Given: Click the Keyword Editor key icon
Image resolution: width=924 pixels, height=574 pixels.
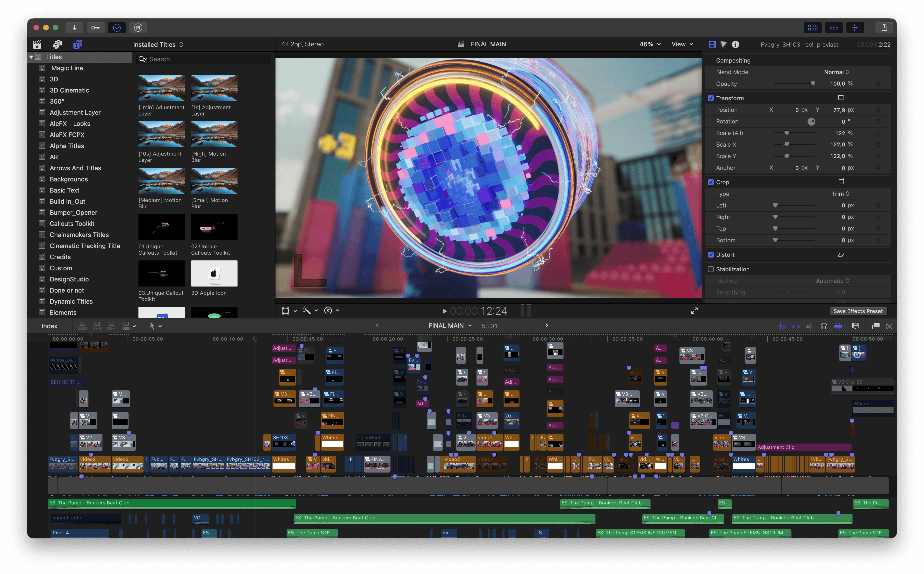Looking at the screenshot, I should [x=95, y=27].
